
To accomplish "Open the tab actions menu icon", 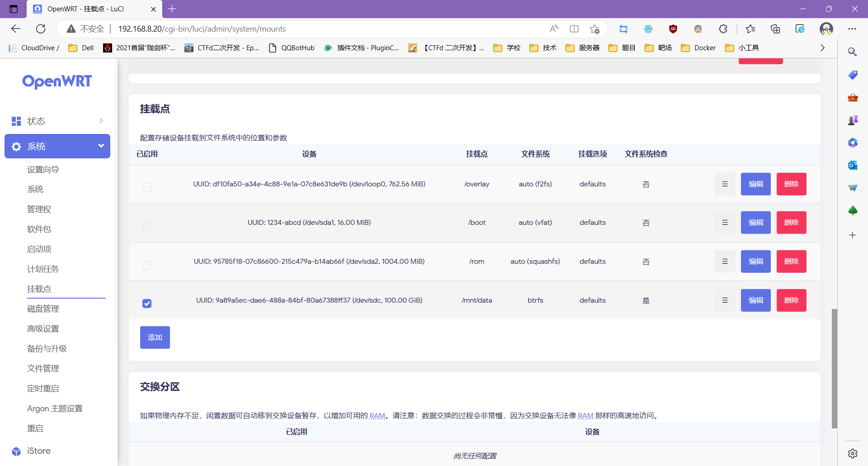I will pyautogui.click(x=14, y=9).
